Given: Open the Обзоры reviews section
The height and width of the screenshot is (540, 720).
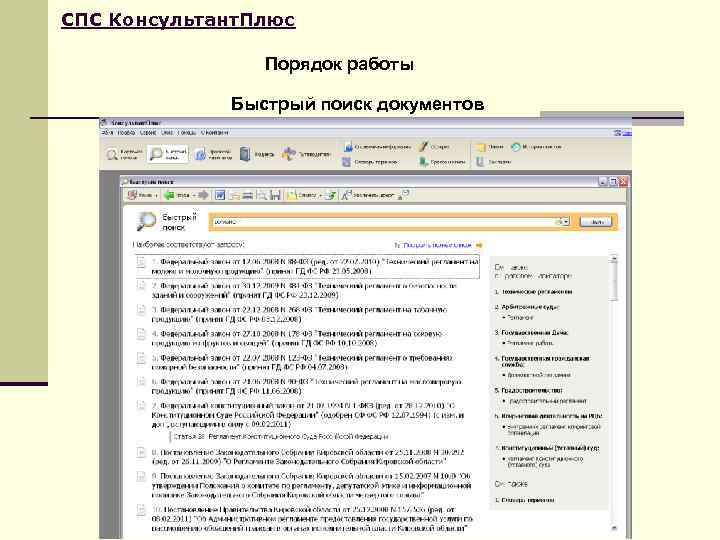Looking at the screenshot, I should [434, 147].
